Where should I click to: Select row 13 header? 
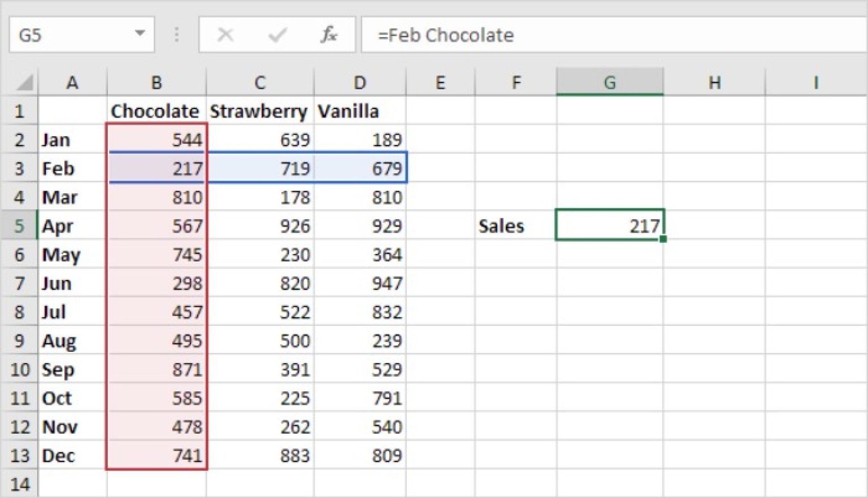[20, 456]
